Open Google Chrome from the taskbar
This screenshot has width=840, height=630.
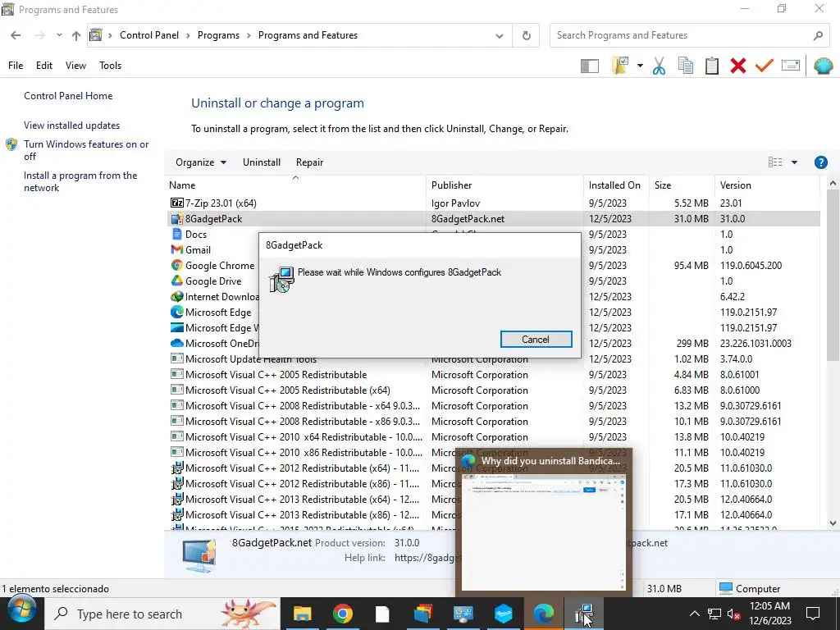pyautogui.click(x=342, y=614)
